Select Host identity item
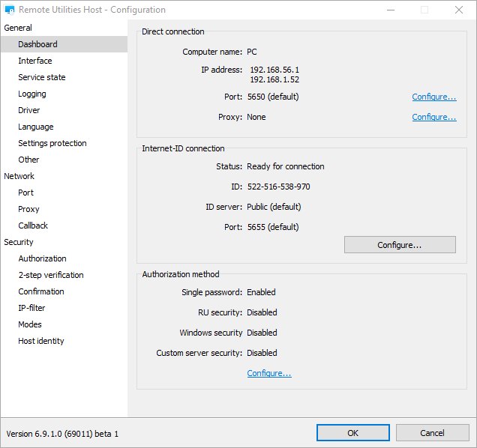This screenshot has height=448, width=477. (x=41, y=341)
